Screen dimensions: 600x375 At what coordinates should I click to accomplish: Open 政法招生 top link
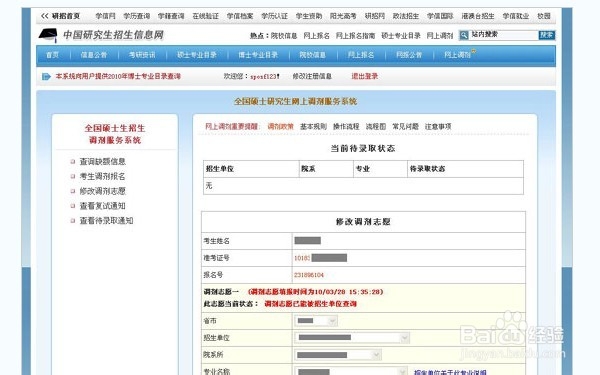pyautogui.click(x=406, y=16)
